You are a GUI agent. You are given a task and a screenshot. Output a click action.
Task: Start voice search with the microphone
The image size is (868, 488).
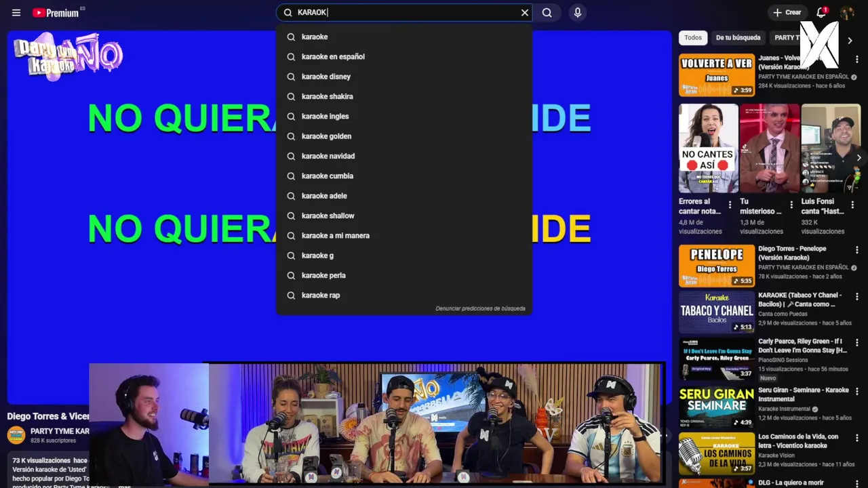[x=578, y=13]
